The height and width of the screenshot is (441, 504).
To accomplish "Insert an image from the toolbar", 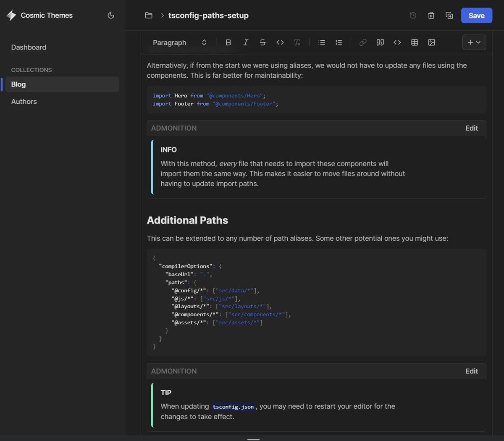I will (431, 42).
